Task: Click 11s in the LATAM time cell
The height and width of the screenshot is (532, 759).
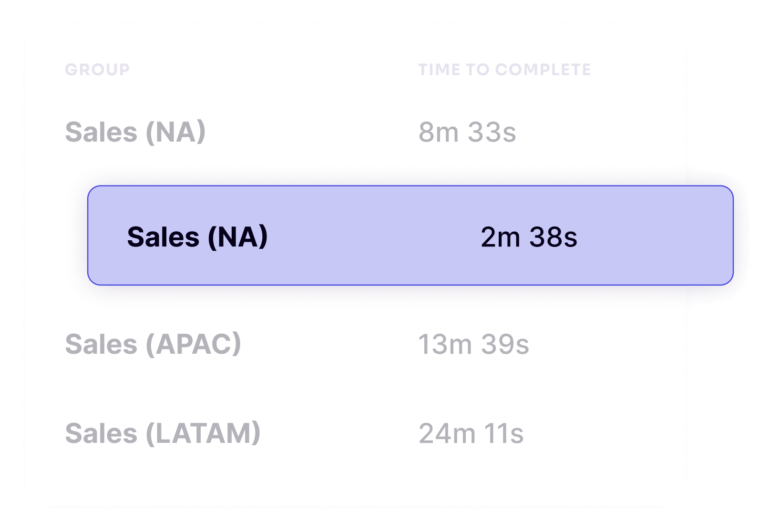Action: 504,433
